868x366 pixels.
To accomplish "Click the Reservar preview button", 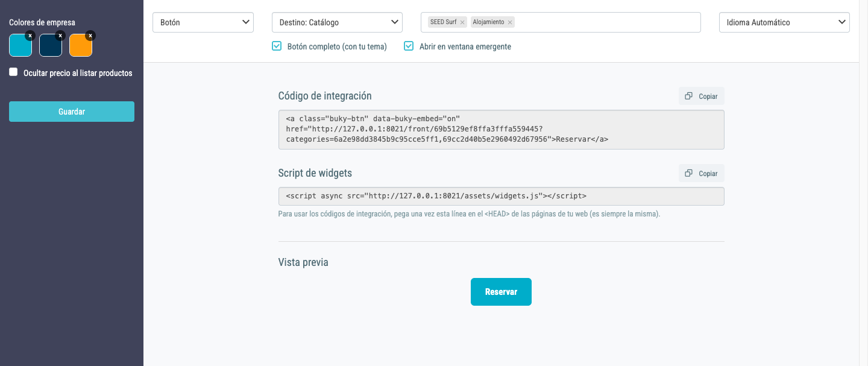I will coord(501,292).
